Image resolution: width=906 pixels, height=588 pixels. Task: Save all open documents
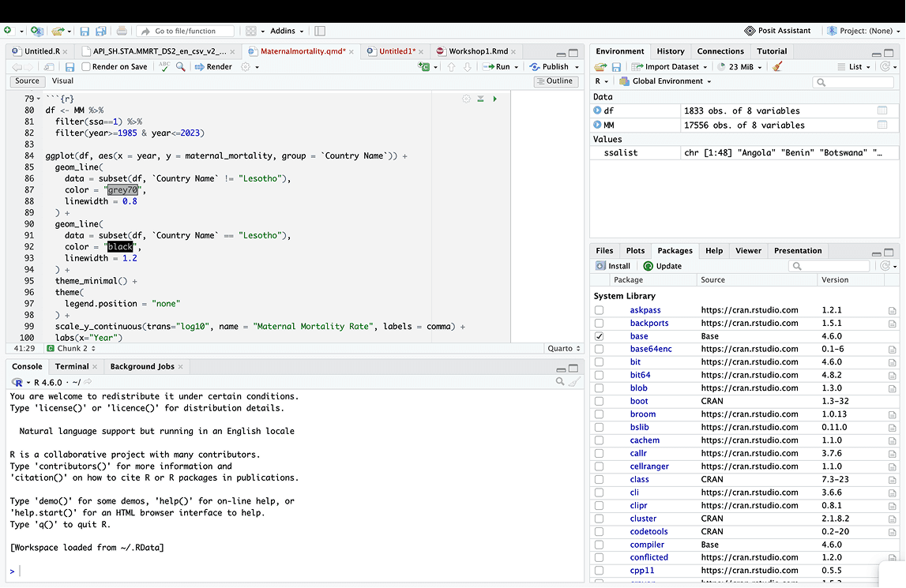pyautogui.click(x=101, y=32)
